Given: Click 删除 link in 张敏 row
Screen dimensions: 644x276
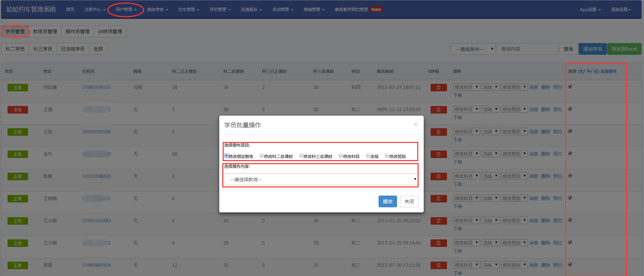Looking at the screenshot, I should pyautogui.click(x=546, y=176).
